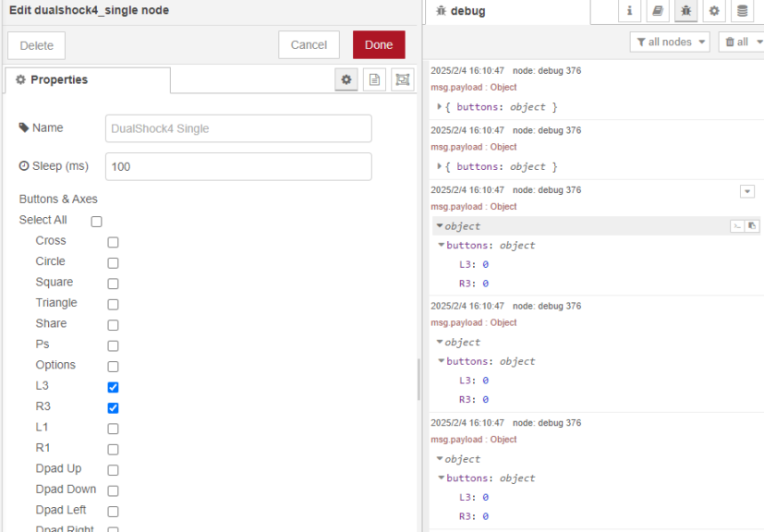Collapse the highlighted object row
This screenshot has width=764, height=532.
[440, 226]
